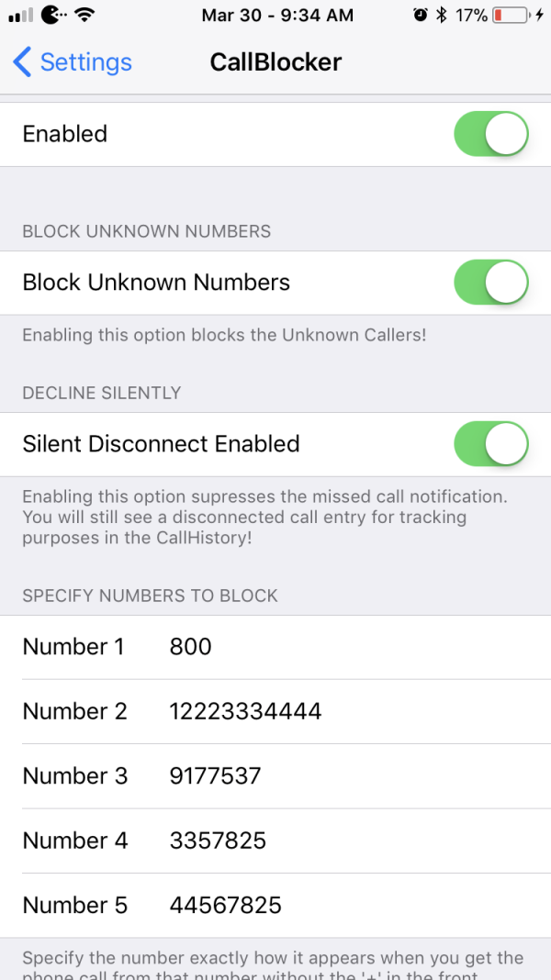Viewport: 551px width, 980px height.
Task: Tap the charging bolt icon
Action: pos(540,15)
